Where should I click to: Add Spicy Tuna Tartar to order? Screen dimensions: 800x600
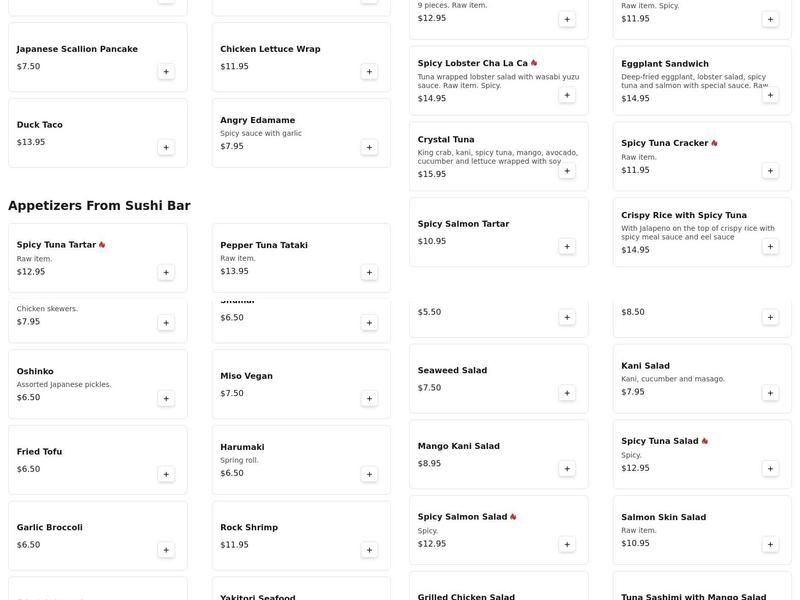tap(166, 272)
